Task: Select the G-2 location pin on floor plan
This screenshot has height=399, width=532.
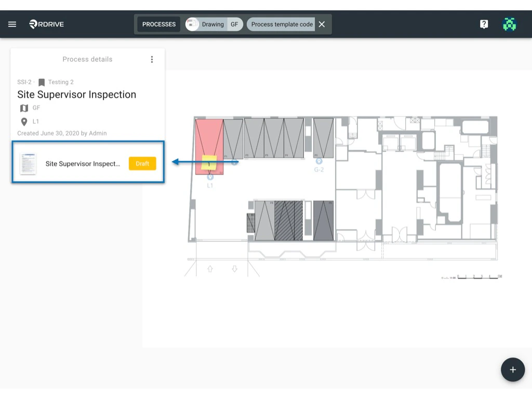Action: (x=318, y=161)
